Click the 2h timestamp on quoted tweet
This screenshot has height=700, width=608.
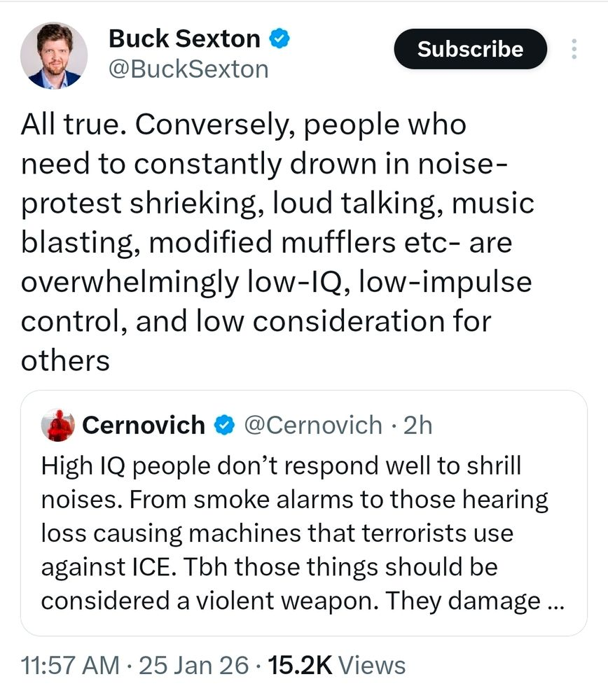pyautogui.click(x=417, y=425)
